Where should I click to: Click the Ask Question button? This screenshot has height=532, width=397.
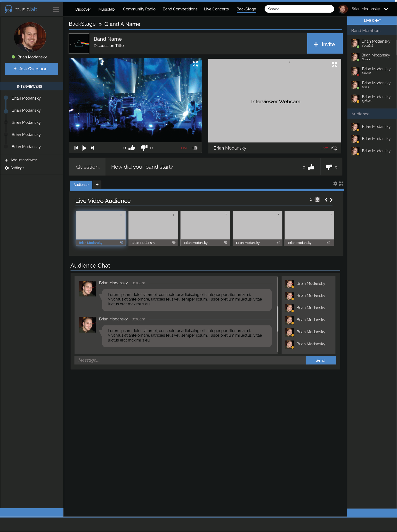point(32,69)
